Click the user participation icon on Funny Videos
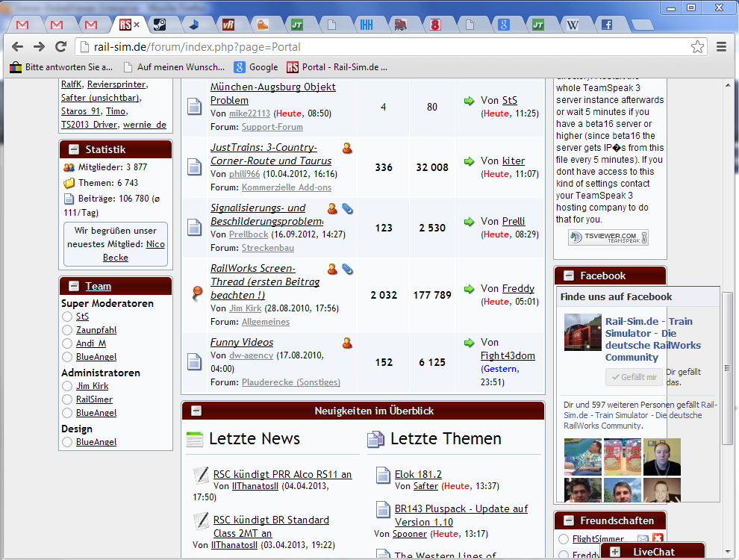 click(347, 343)
